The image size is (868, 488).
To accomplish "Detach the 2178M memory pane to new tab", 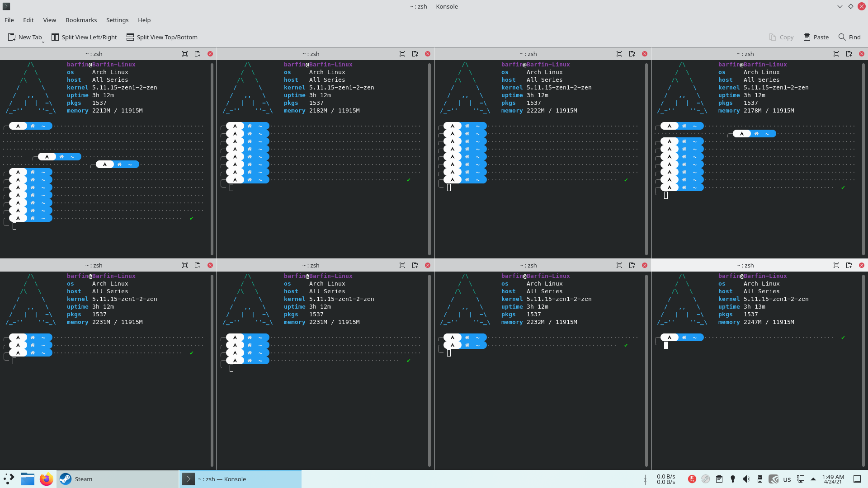I will coord(849,54).
